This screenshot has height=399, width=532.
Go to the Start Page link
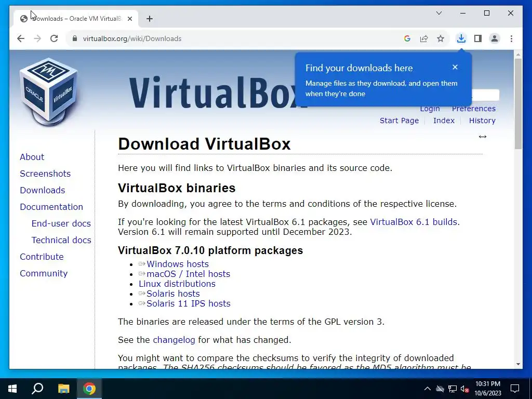pyautogui.click(x=399, y=121)
